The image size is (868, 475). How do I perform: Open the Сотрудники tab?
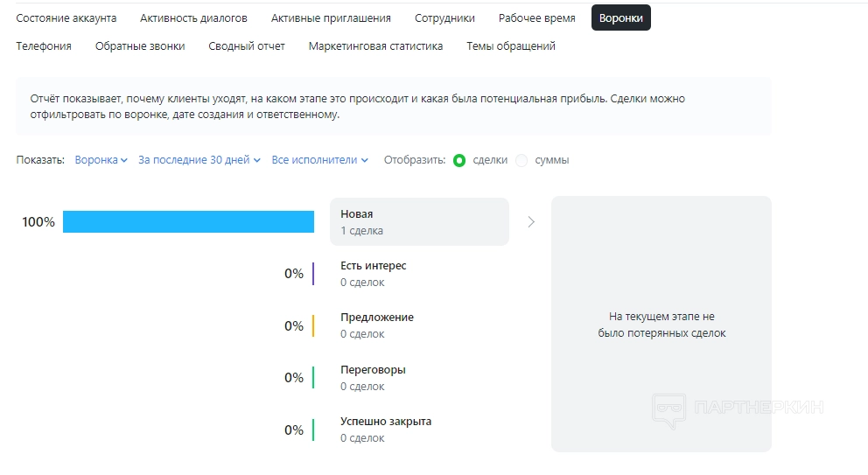[444, 17]
